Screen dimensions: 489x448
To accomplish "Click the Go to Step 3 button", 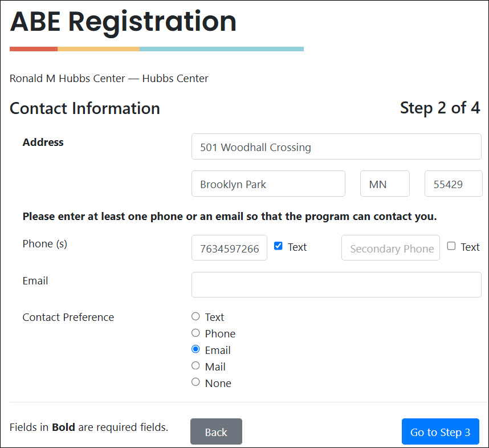I will point(440,432).
